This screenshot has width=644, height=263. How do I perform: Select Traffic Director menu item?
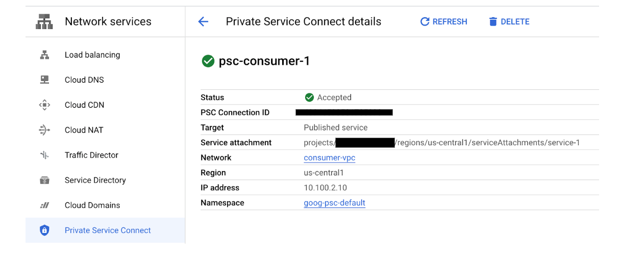tap(91, 155)
